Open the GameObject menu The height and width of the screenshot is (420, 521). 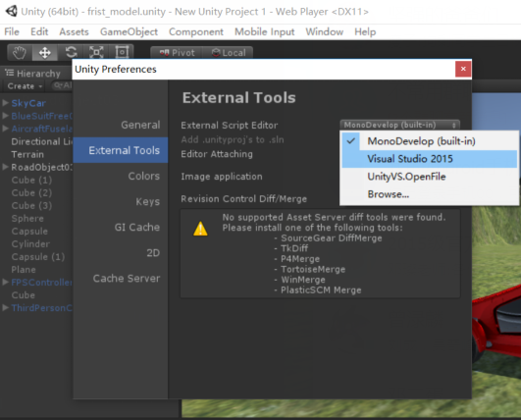129,32
